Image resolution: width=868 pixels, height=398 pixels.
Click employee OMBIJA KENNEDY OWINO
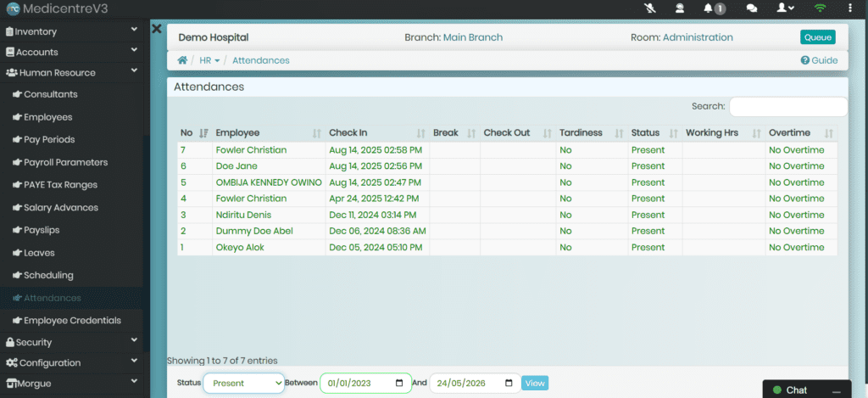[269, 182]
